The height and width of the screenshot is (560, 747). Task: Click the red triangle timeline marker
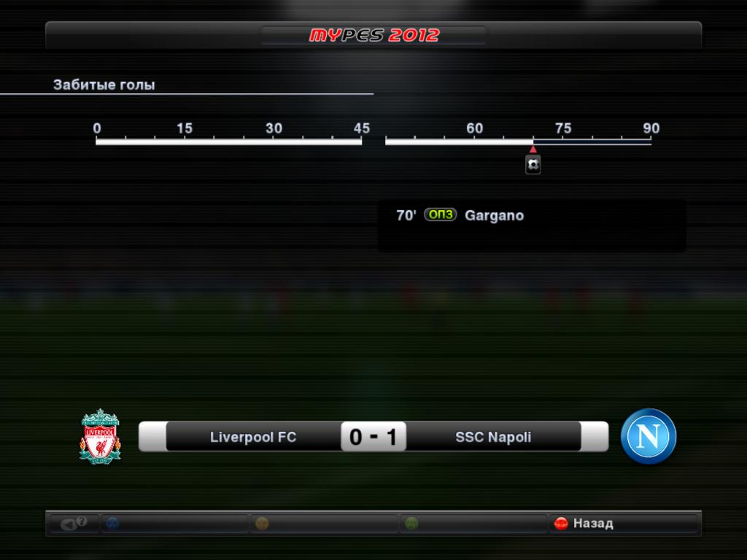point(533,149)
